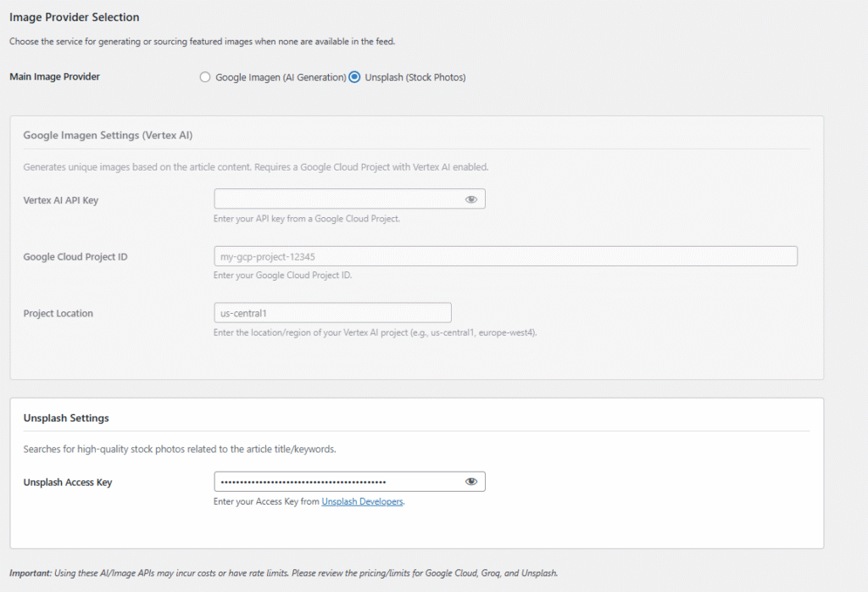
Task: Click the Important pricing notice text
Action: pyautogui.click(x=285, y=572)
